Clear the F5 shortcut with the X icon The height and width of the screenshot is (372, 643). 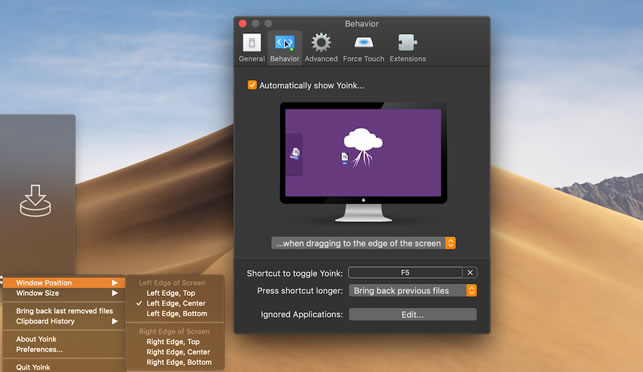point(470,273)
